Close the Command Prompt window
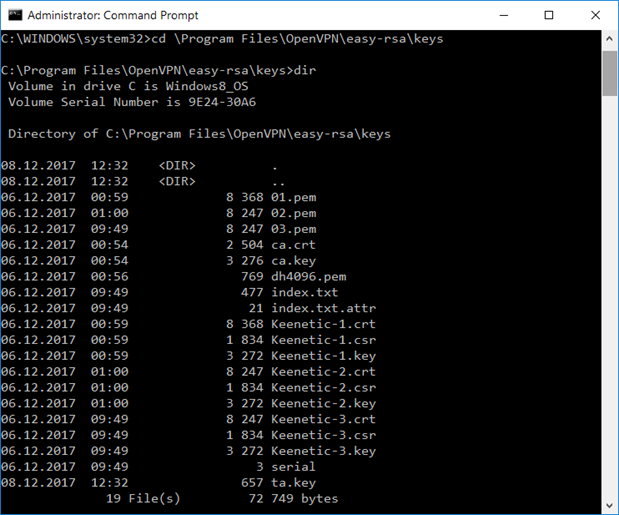 [x=594, y=16]
